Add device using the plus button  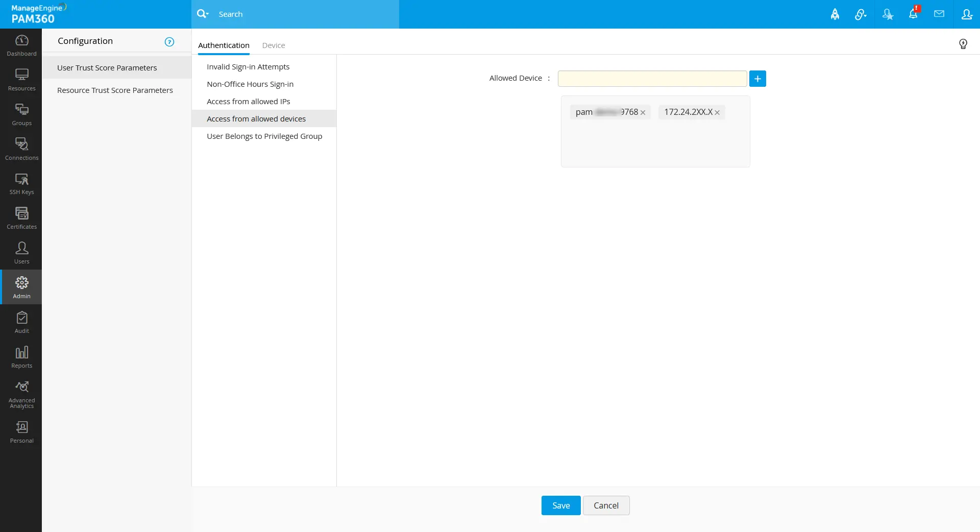coord(757,79)
